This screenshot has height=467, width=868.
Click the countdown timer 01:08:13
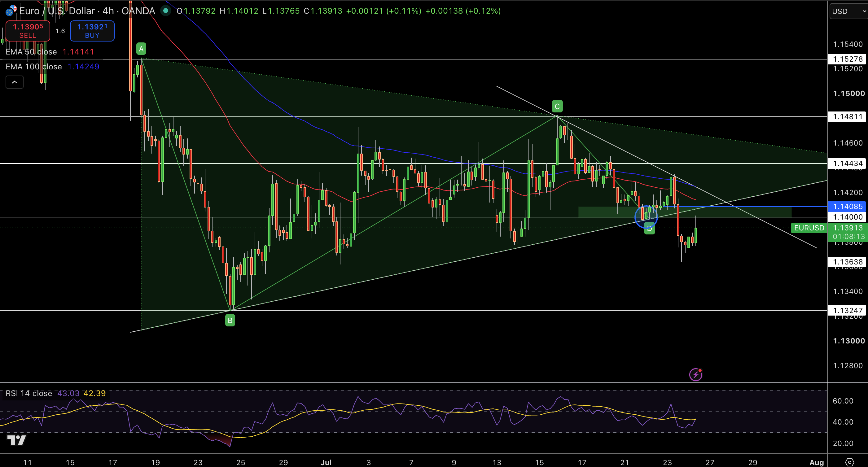[848, 237]
